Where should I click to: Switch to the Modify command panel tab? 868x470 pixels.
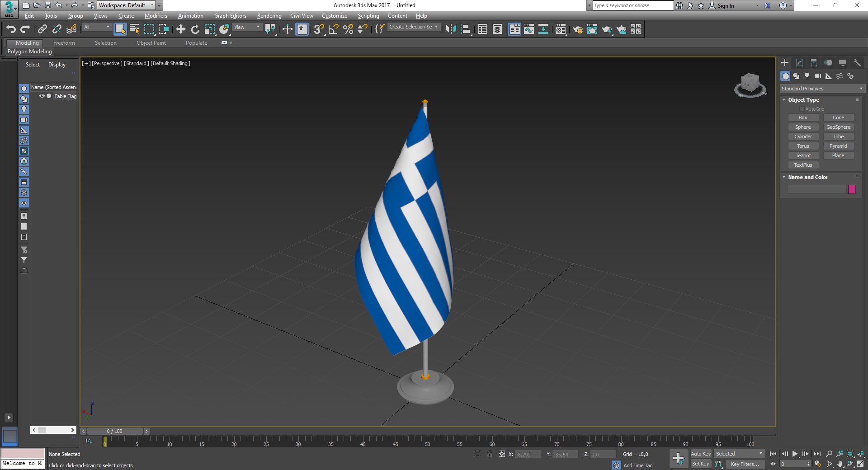799,63
